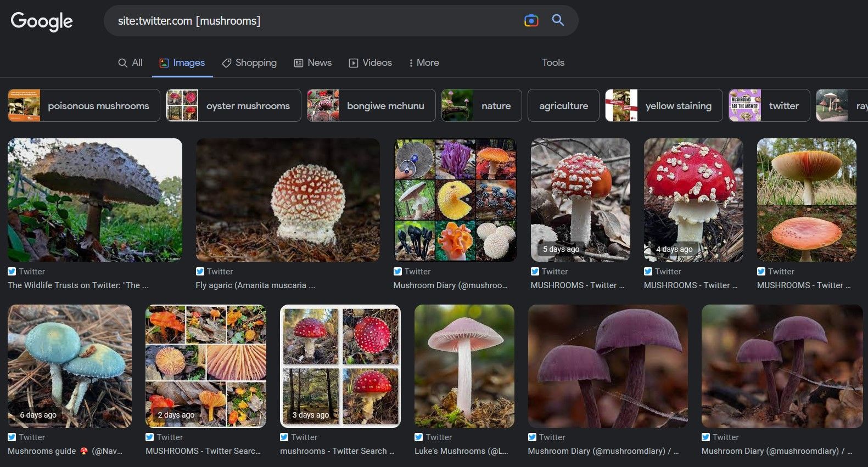Open the Mushroom Diary nine-photo collage
The width and height of the screenshot is (868, 467).
[455, 200]
